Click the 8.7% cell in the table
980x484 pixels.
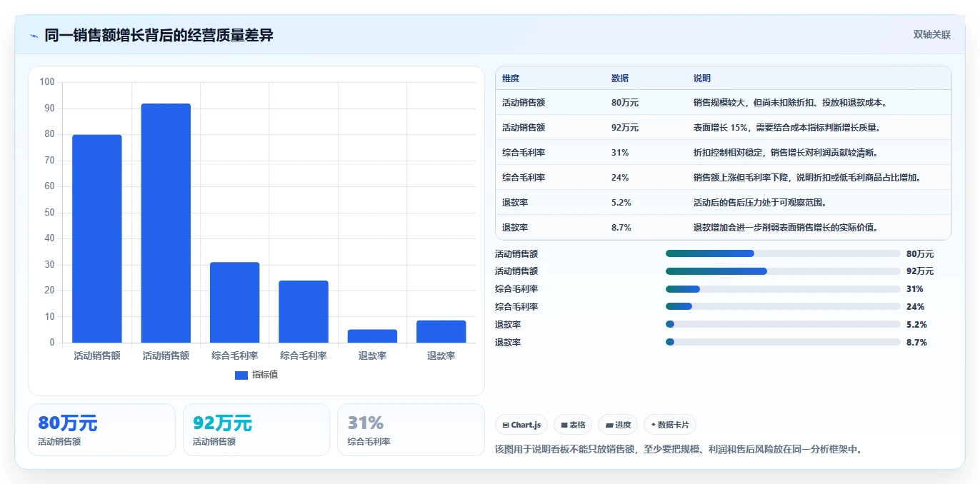pos(621,228)
